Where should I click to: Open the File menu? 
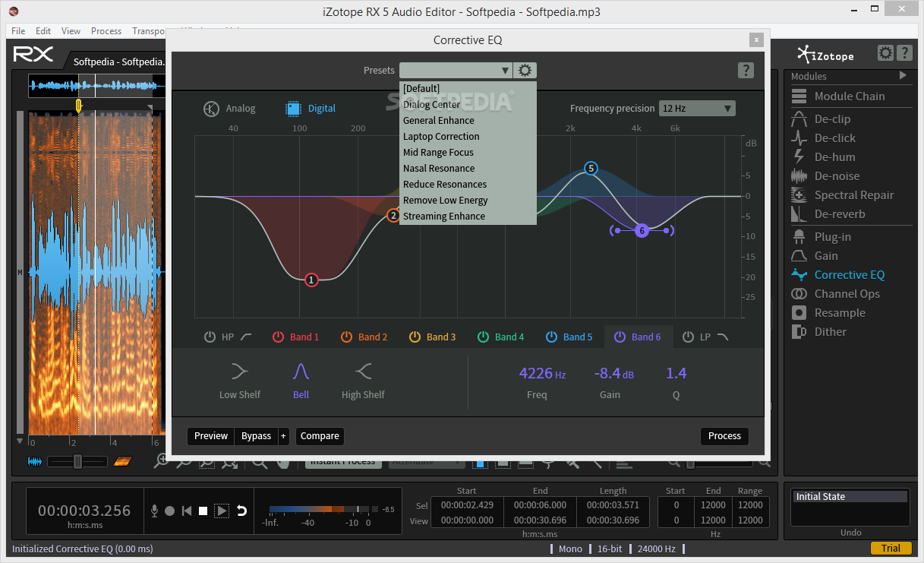point(18,31)
